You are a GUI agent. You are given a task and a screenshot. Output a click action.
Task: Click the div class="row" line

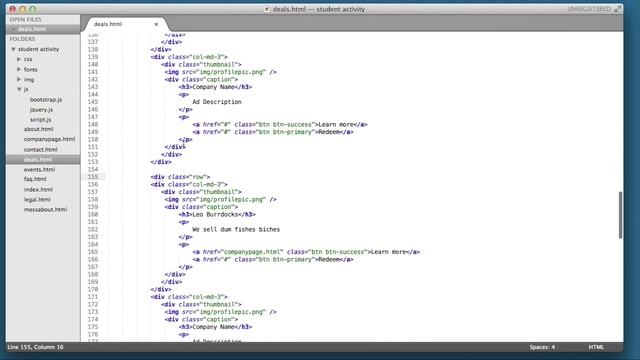click(x=180, y=177)
